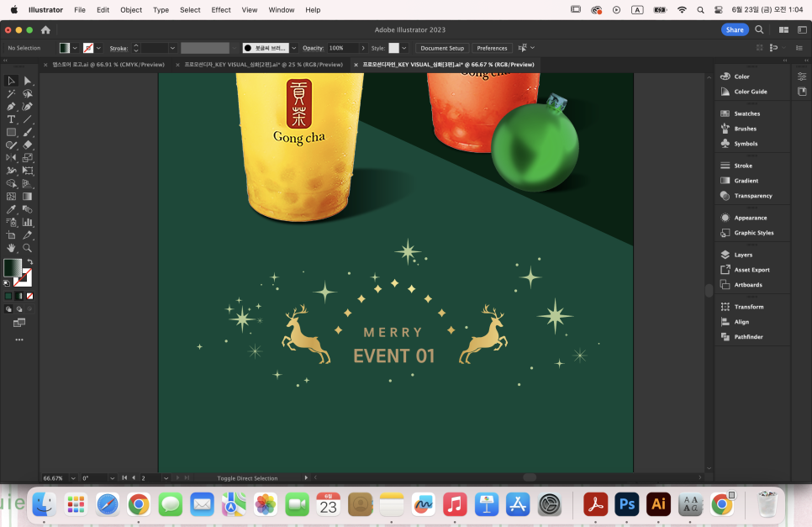Select the Mesh tool
812x527 pixels.
11,197
